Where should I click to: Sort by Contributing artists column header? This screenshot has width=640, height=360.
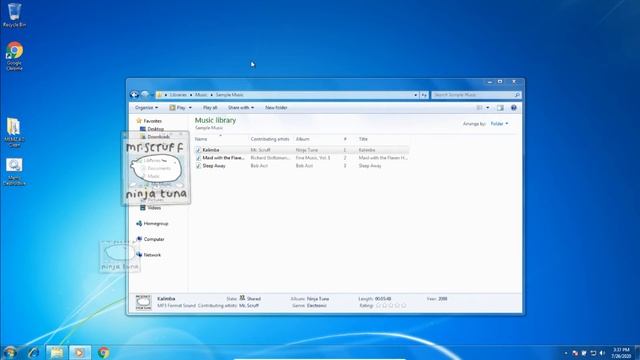coord(270,139)
